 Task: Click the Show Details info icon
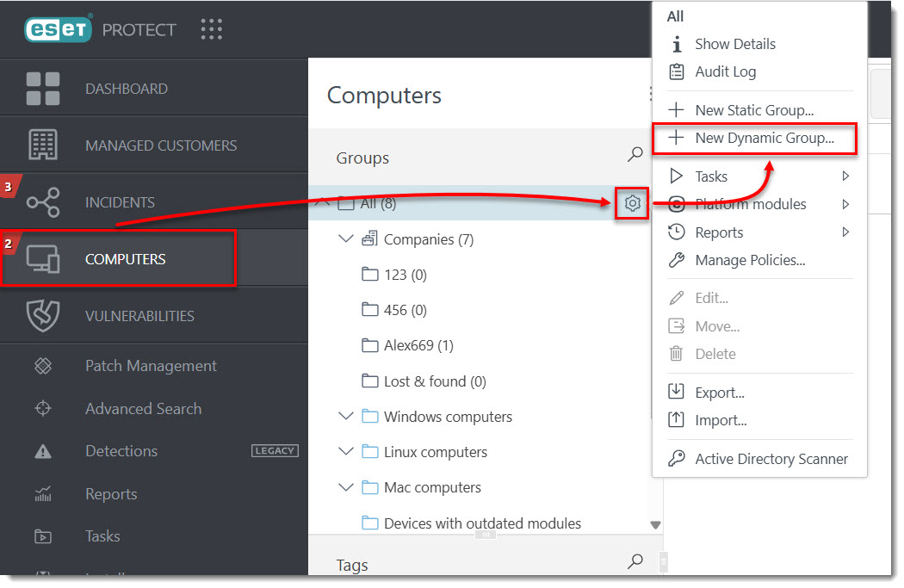pos(677,44)
